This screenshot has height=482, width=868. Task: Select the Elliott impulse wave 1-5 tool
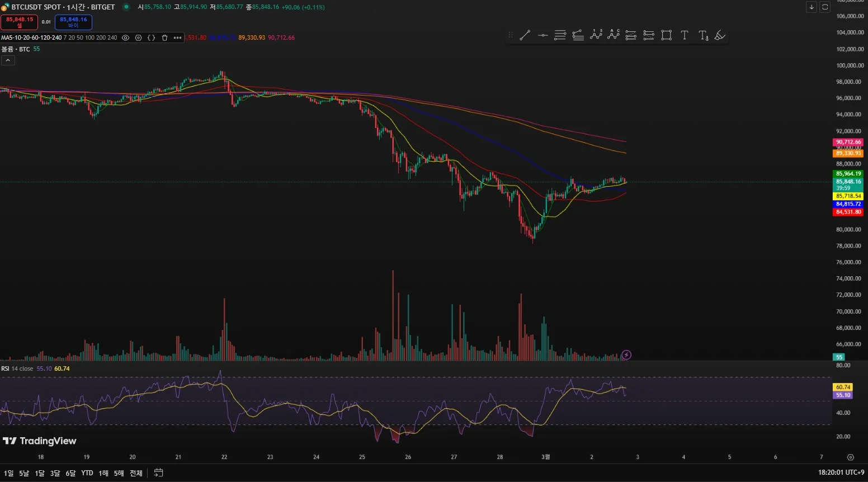[x=596, y=35]
